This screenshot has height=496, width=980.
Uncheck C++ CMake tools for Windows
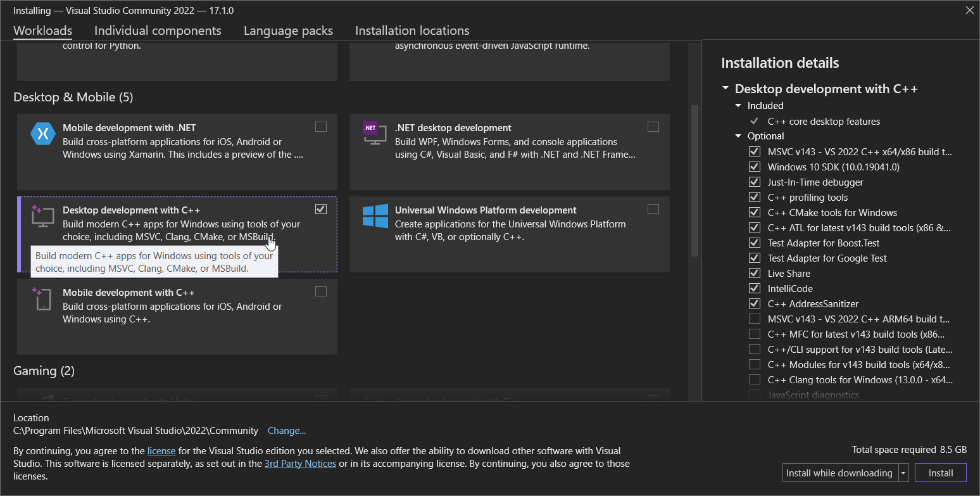tap(755, 212)
